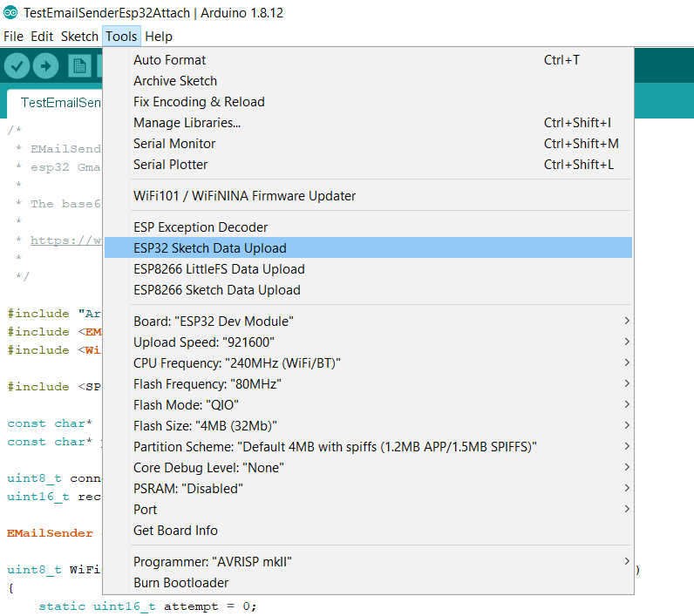Select Fix Encoding & Reload
This screenshot has height=616, width=694.
(368, 102)
